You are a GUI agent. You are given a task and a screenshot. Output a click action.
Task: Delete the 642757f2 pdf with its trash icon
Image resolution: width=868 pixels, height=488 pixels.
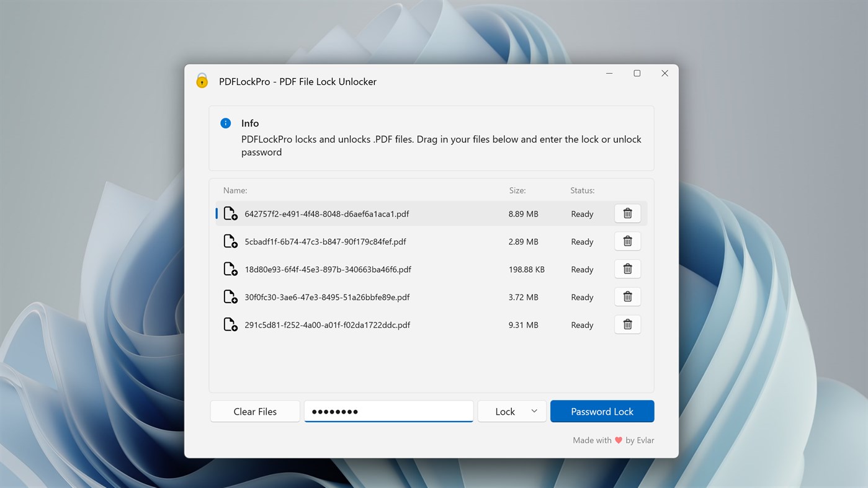[x=627, y=213]
